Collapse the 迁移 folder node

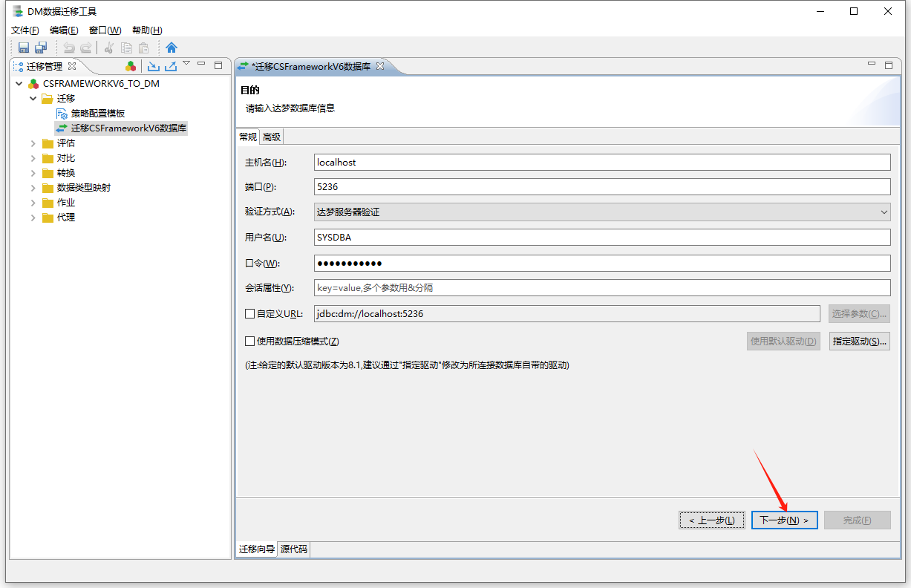tap(33, 99)
